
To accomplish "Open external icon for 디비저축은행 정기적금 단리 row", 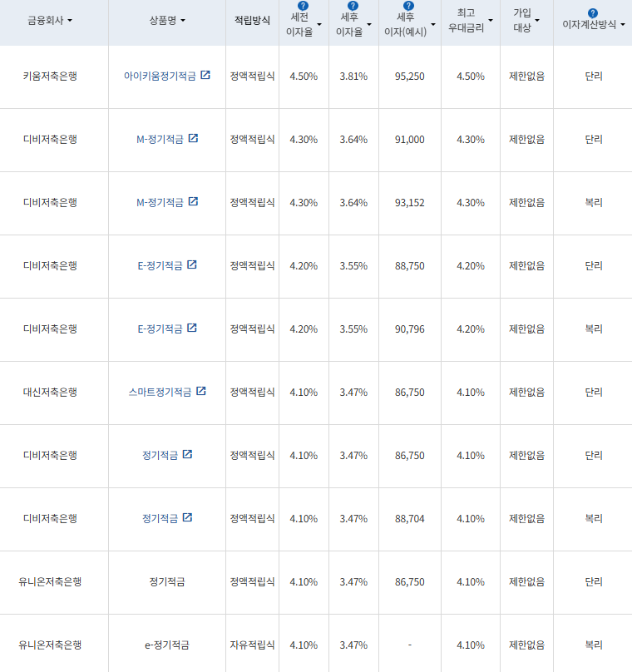I will [187, 454].
